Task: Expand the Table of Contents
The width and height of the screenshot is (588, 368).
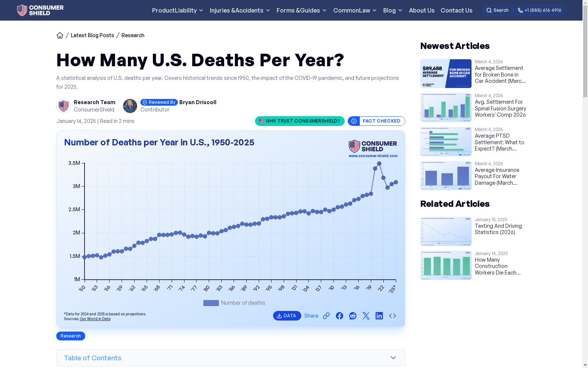Action: click(231, 358)
